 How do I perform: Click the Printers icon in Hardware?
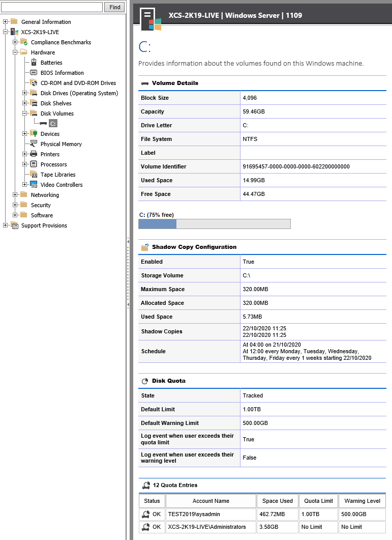pyautogui.click(x=34, y=154)
